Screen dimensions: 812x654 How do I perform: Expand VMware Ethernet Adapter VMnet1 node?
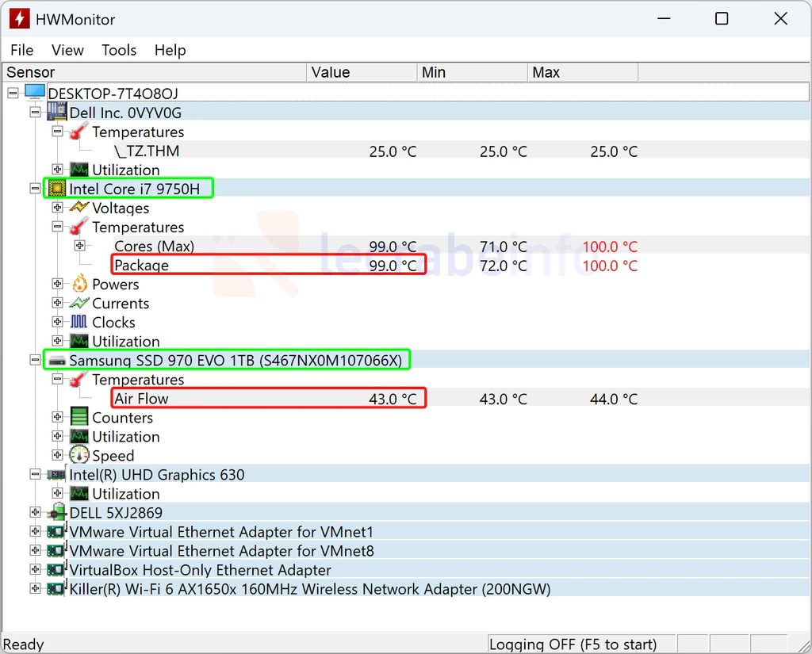point(35,531)
